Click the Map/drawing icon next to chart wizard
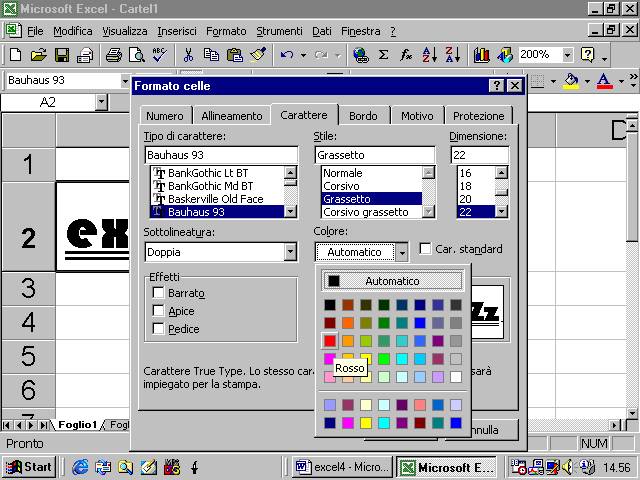 coord(505,54)
